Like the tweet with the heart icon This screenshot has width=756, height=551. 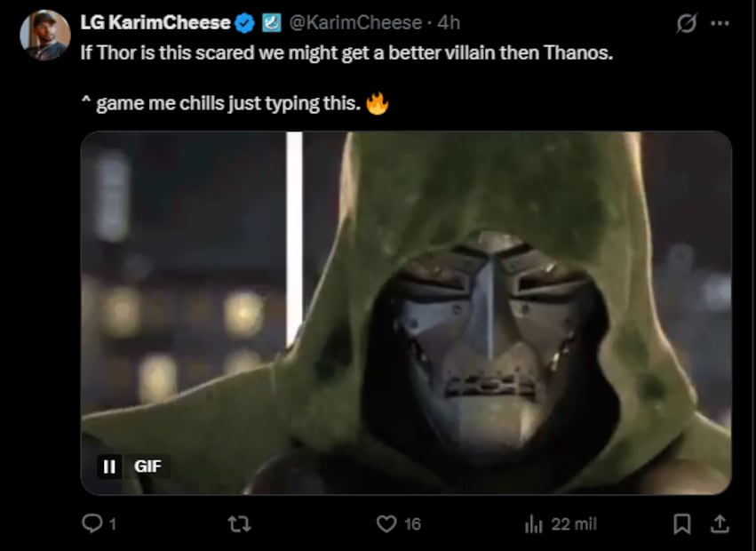click(386, 524)
